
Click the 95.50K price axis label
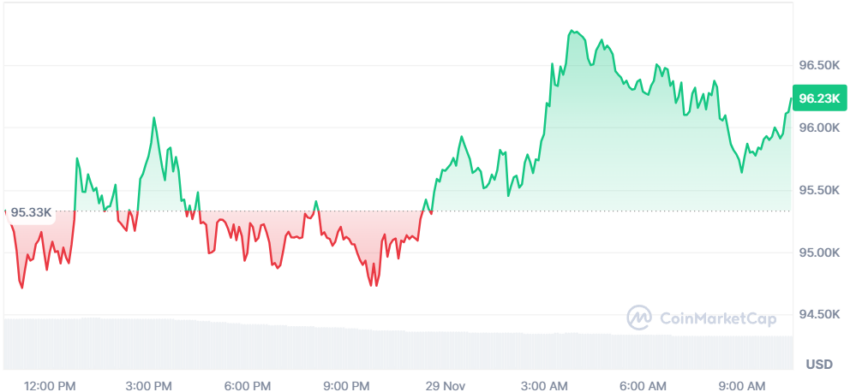click(820, 190)
